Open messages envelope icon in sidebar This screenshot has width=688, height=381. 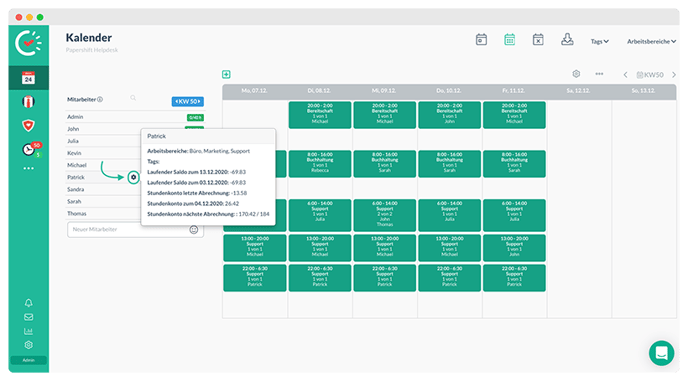tap(29, 317)
